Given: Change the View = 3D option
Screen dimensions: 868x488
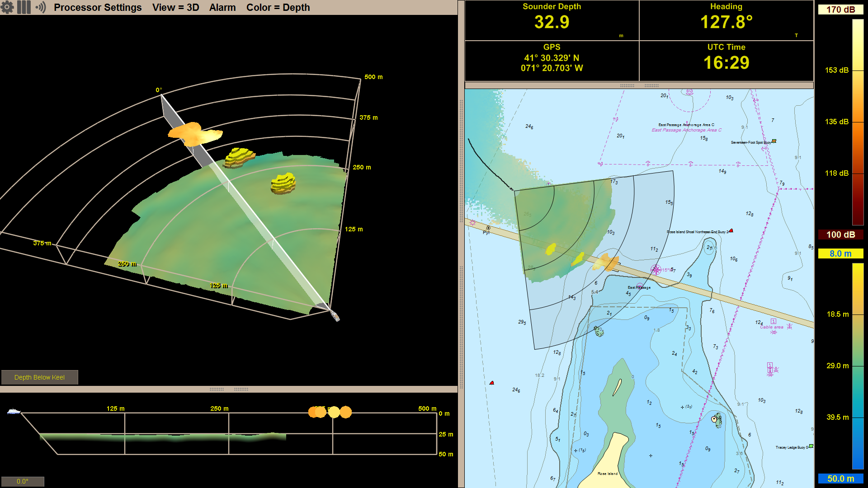Looking at the screenshot, I should click(175, 7).
